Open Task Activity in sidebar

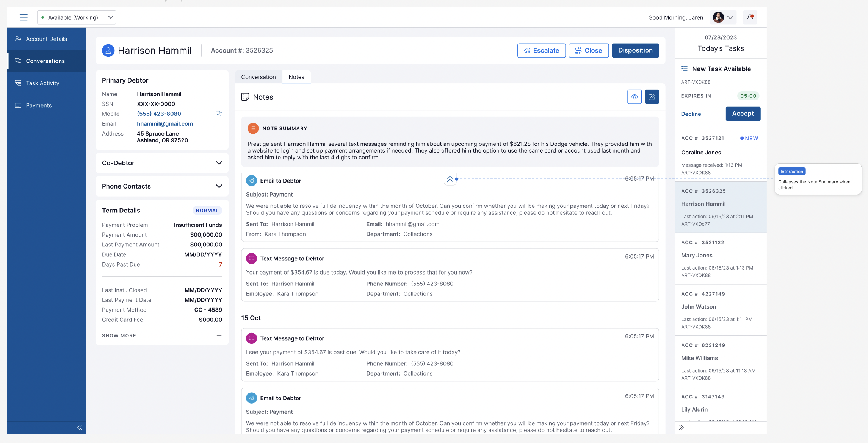[x=42, y=83]
